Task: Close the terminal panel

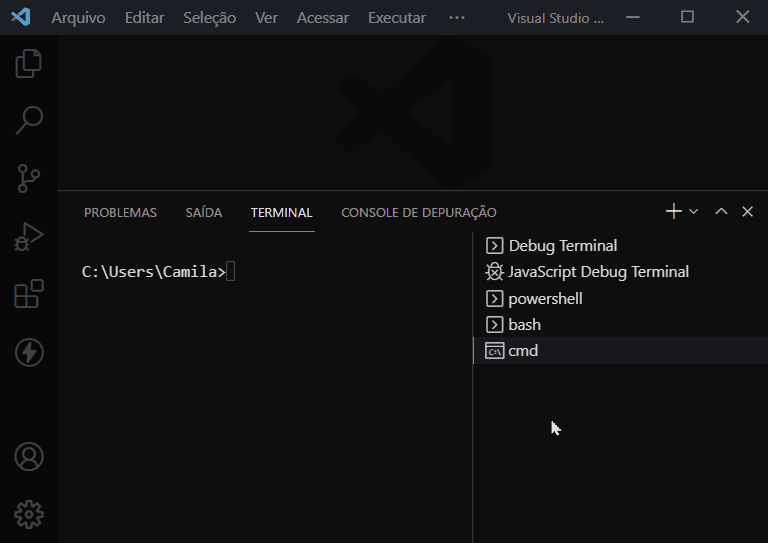Action: [x=747, y=212]
